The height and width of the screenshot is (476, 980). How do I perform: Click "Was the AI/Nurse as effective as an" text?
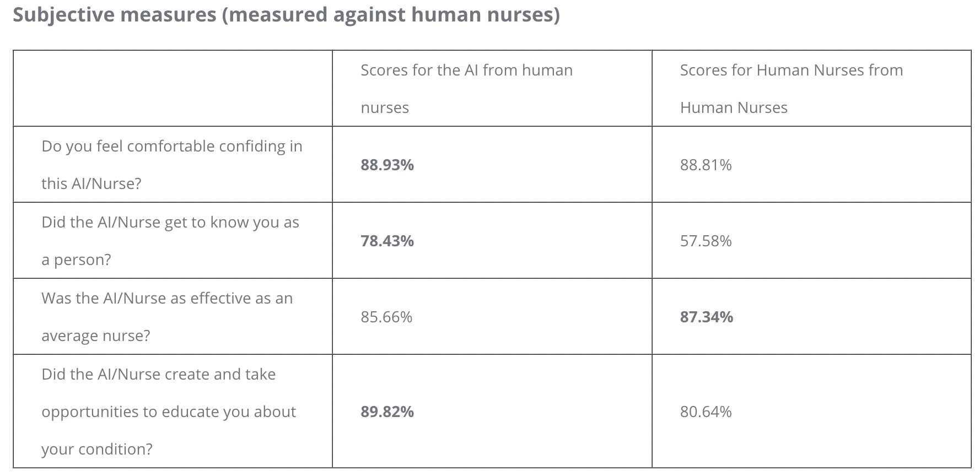click(x=166, y=298)
